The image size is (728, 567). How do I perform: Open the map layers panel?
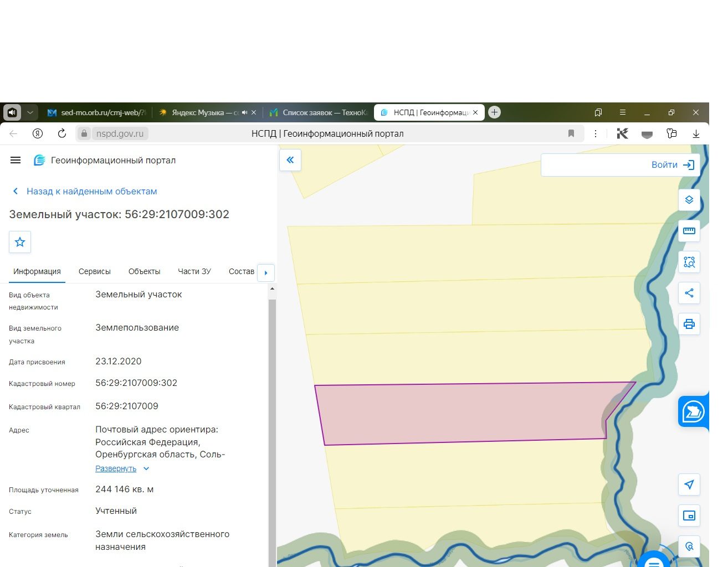click(x=689, y=200)
